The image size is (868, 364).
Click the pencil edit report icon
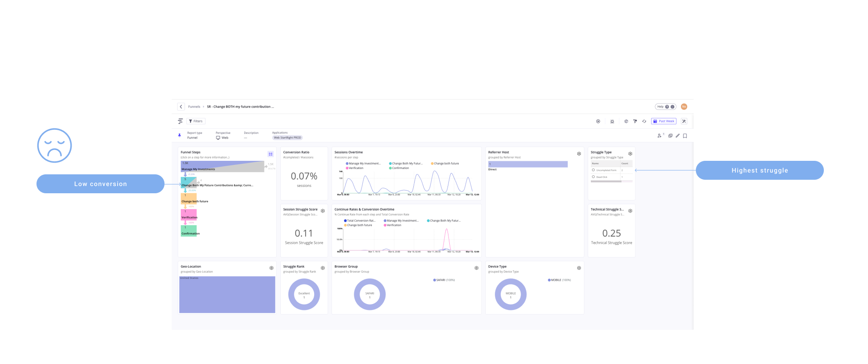pyautogui.click(x=677, y=136)
